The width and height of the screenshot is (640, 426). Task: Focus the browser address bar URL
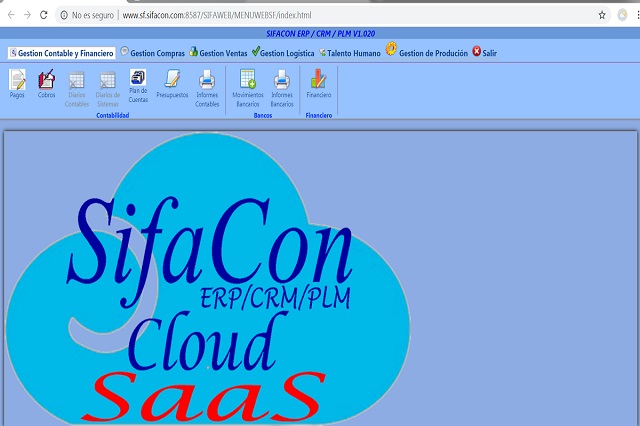217,15
